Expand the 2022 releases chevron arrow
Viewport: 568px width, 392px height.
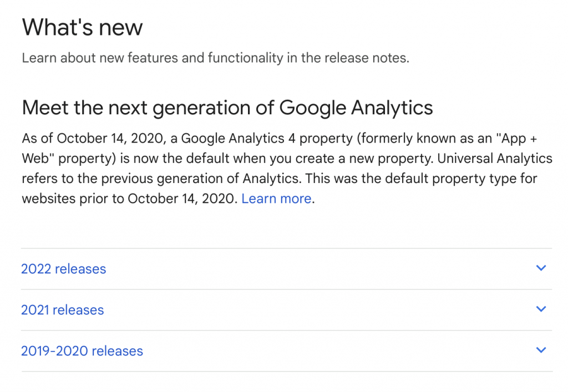point(541,268)
